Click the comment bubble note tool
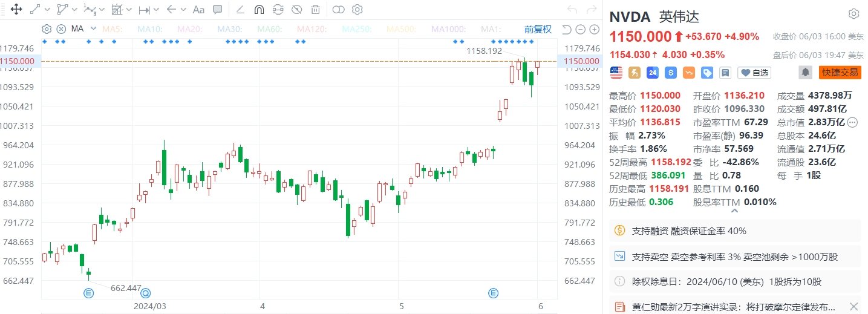The height and width of the screenshot is (314, 868). (218, 10)
